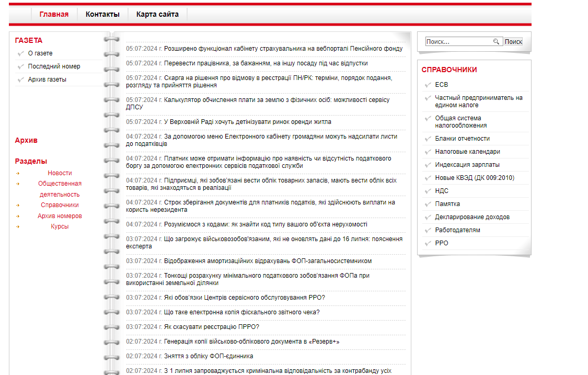Open Новые КВЭД (ДК 009:2010) link
This screenshot has width=588, height=375.
pyautogui.click(x=475, y=178)
